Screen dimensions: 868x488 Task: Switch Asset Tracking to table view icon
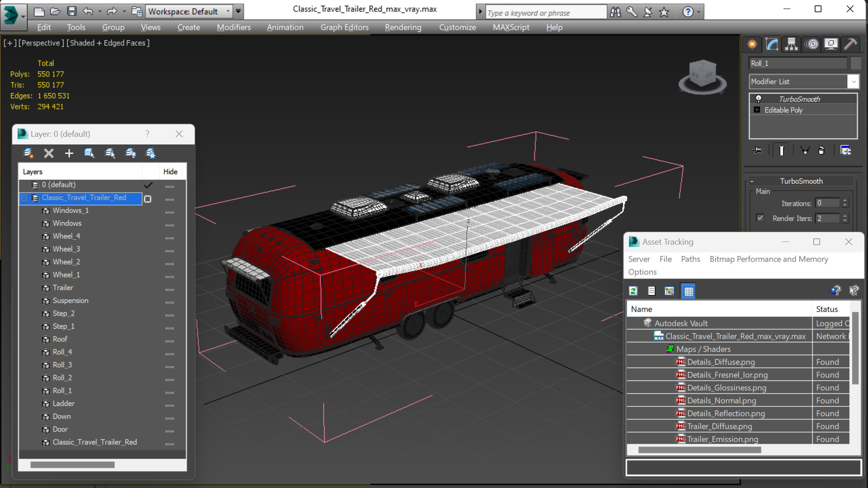click(688, 291)
